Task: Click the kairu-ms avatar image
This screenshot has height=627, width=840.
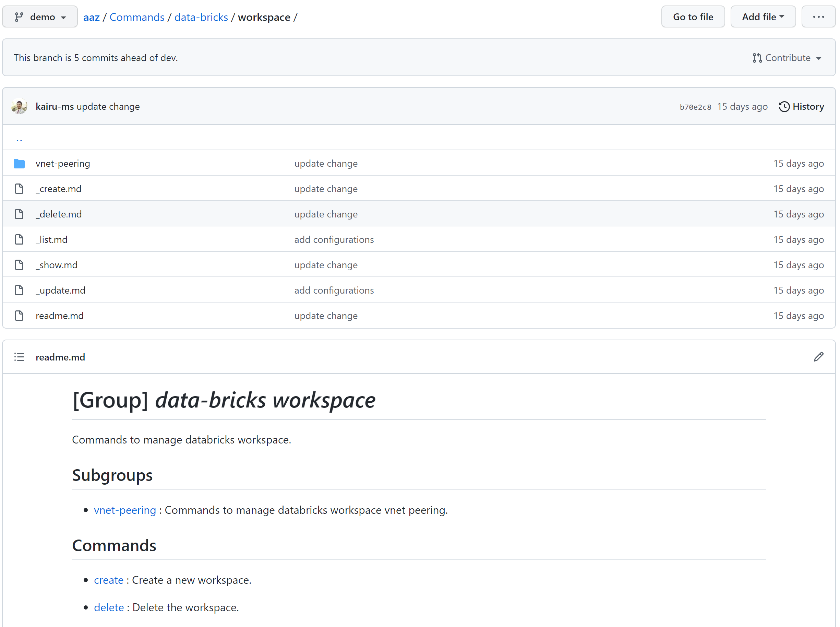Action: coord(19,106)
